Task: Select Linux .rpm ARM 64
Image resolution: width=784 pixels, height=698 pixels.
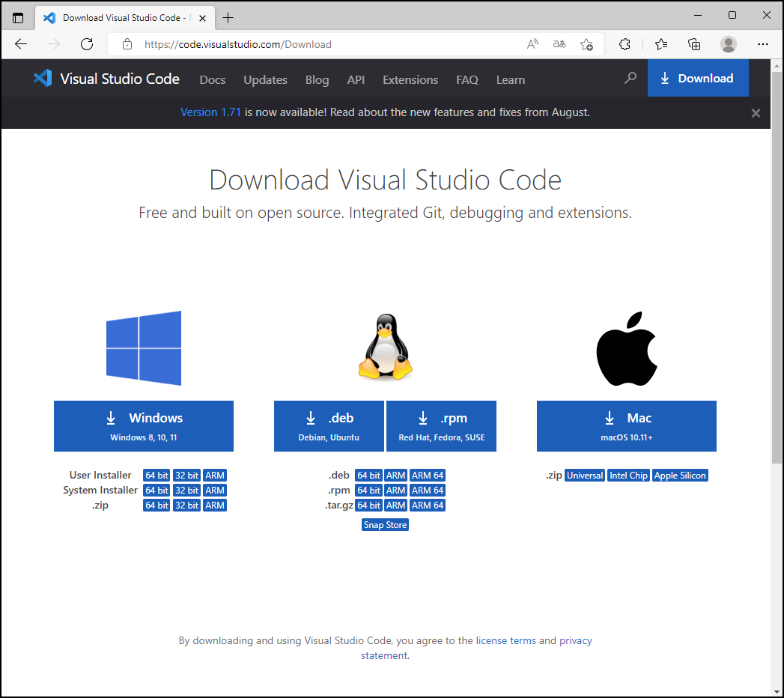Action: click(428, 491)
